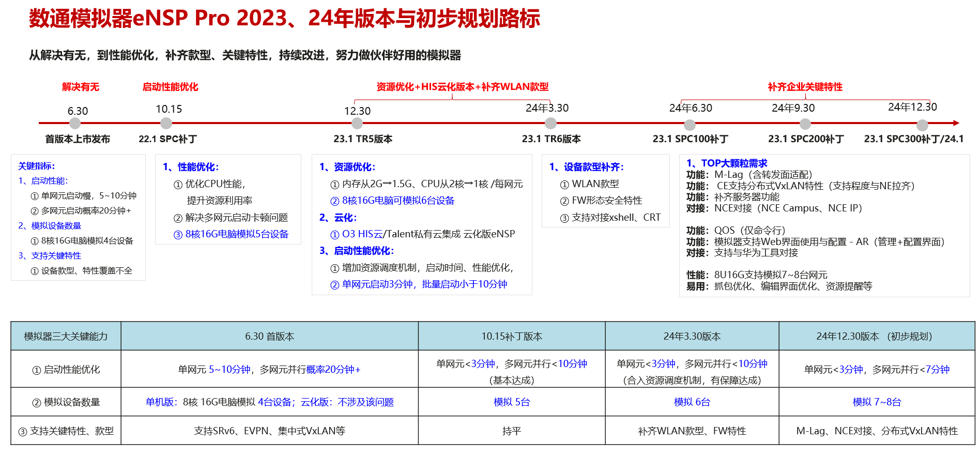Click the 24年12.30 timeline marker dot

(x=922, y=125)
